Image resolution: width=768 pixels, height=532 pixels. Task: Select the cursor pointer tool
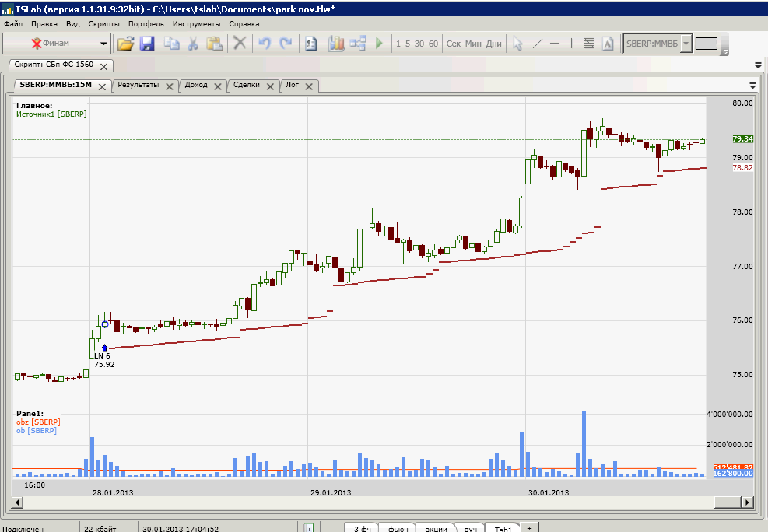tap(517, 44)
